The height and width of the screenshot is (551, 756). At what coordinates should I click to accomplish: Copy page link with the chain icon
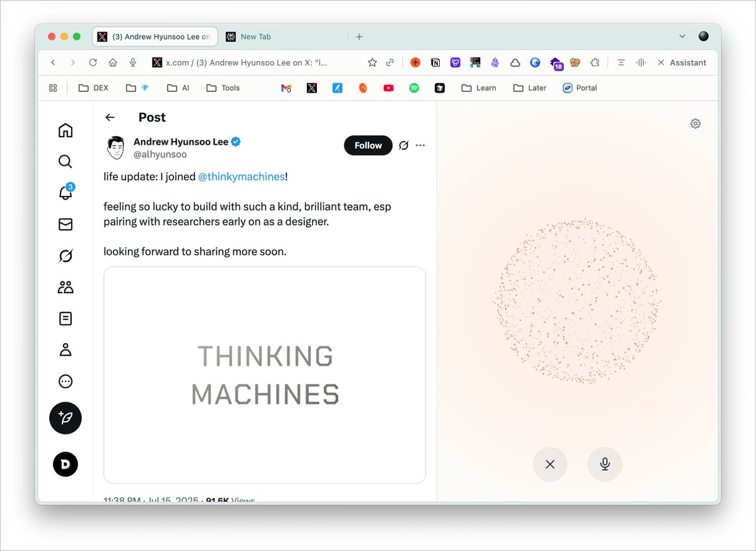[x=390, y=62]
